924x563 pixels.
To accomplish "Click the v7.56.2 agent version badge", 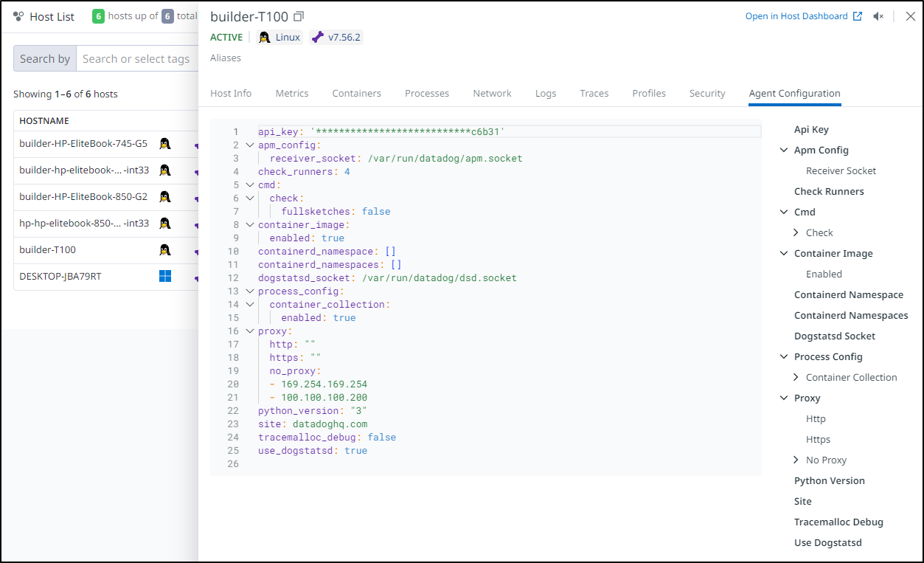I will (x=336, y=37).
